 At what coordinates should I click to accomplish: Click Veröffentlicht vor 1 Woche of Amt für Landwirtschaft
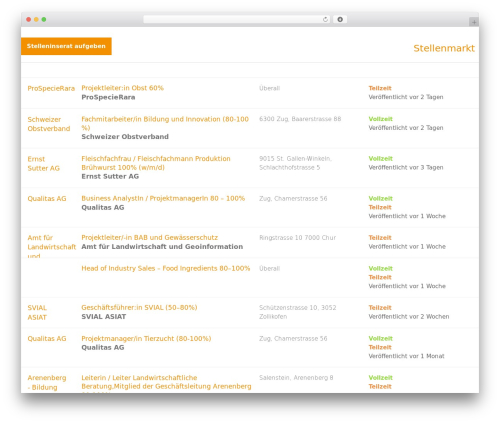(407, 247)
